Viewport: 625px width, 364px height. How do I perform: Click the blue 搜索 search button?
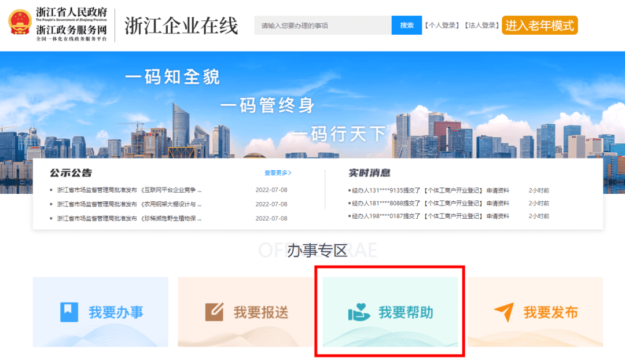(x=407, y=25)
